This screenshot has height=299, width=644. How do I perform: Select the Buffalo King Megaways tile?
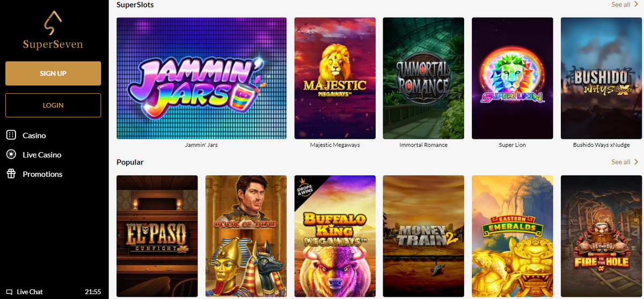pyautogui.click(x=335, y=236)
